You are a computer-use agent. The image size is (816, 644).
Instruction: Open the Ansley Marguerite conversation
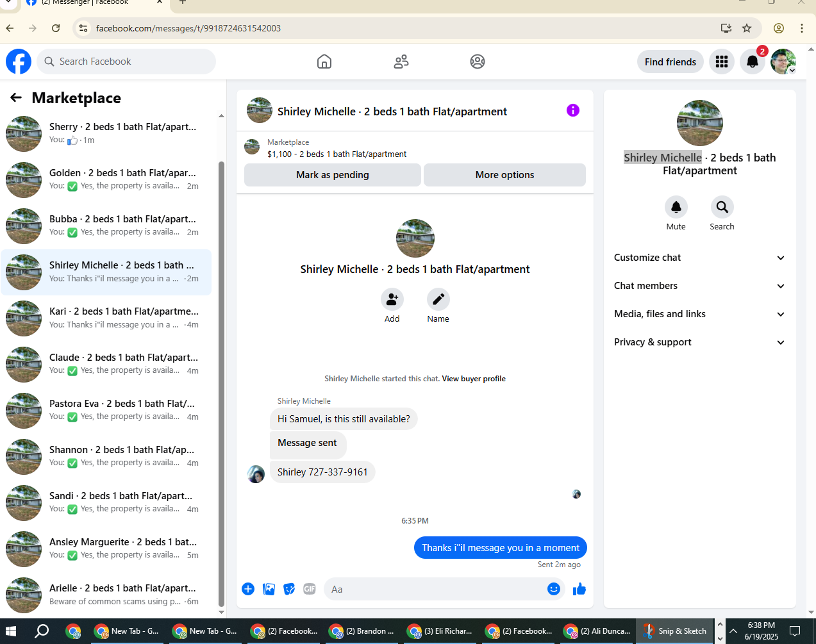coord(106,549)
